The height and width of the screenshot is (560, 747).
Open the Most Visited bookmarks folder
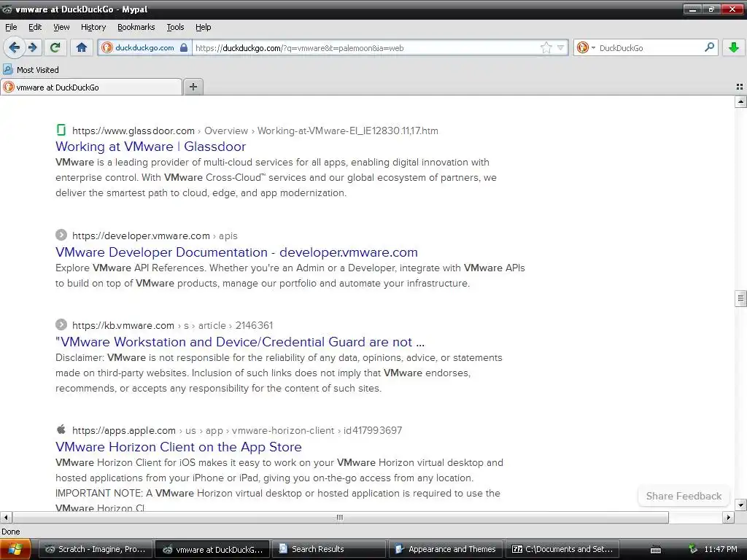(x=31, y=69)
